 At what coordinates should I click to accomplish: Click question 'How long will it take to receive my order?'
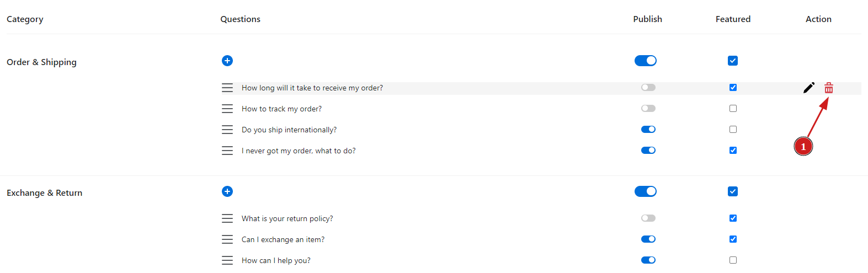pyautogui.click(x=312, y=88)
